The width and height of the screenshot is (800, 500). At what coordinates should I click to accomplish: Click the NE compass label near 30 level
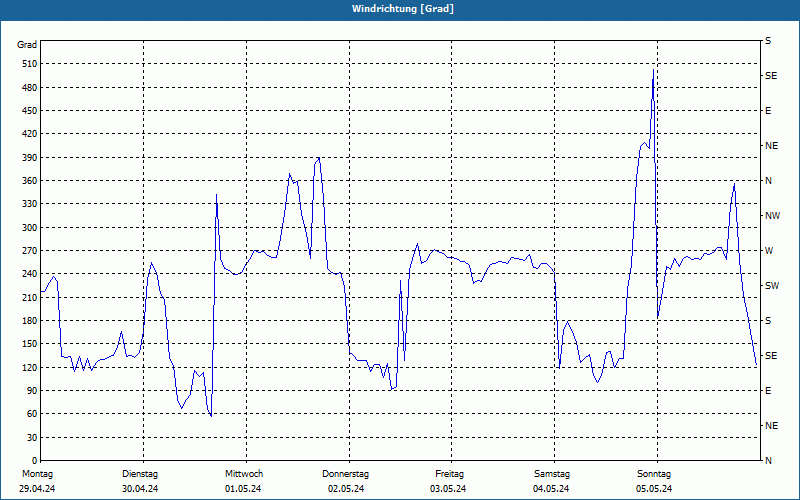click(771, 426)
